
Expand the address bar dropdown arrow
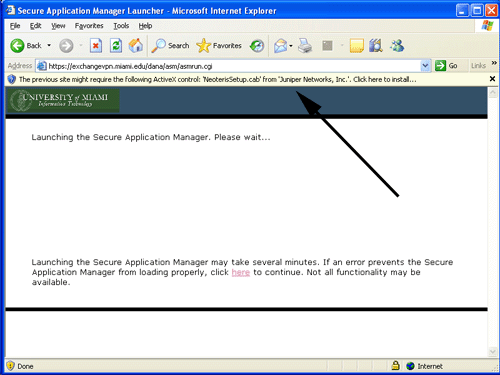425,66
